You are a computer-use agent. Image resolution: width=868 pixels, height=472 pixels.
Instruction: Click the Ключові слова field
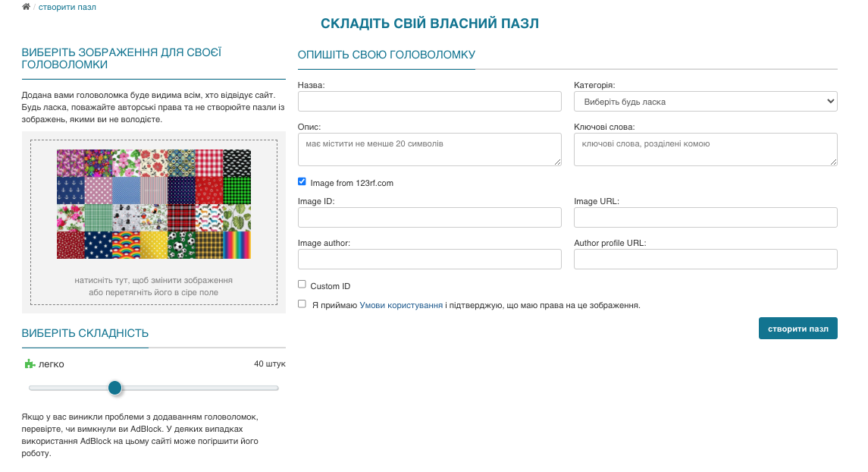tap(705, 149)
